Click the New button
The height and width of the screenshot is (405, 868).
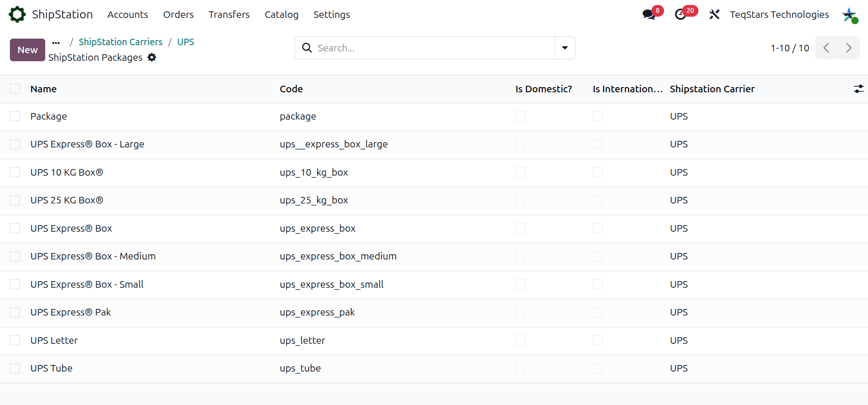[x=28, y=50]
